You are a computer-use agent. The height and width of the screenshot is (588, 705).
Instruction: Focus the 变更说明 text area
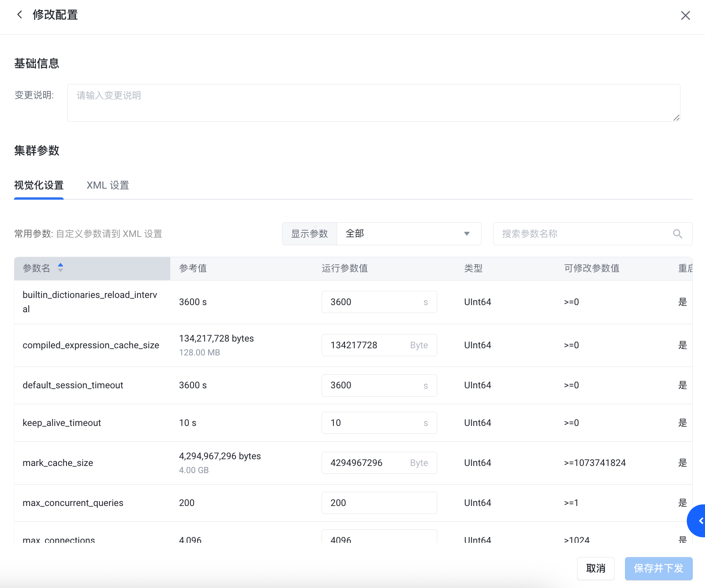click(373, 103)
